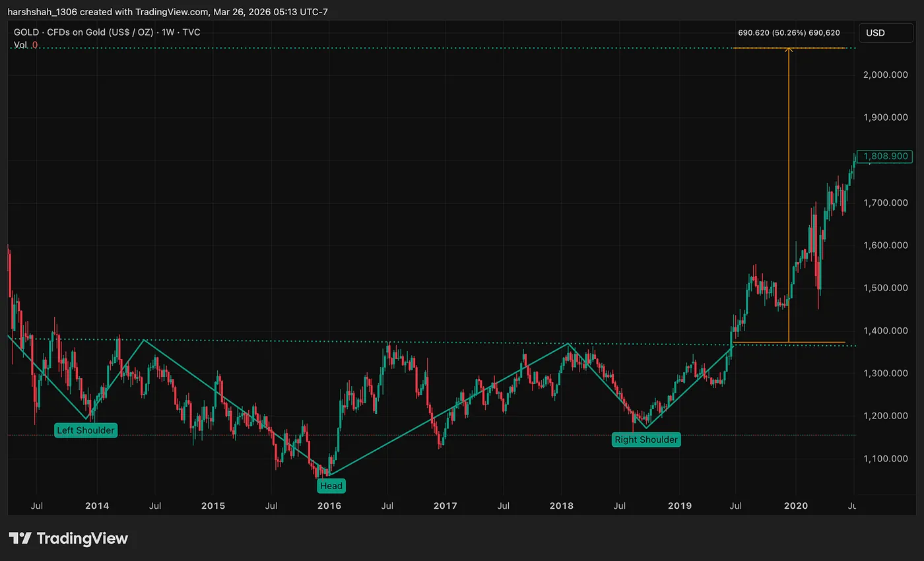Screen dimensions: 924x561
Task: Click the 2018 label on time axis
Action: pos(562,506)
